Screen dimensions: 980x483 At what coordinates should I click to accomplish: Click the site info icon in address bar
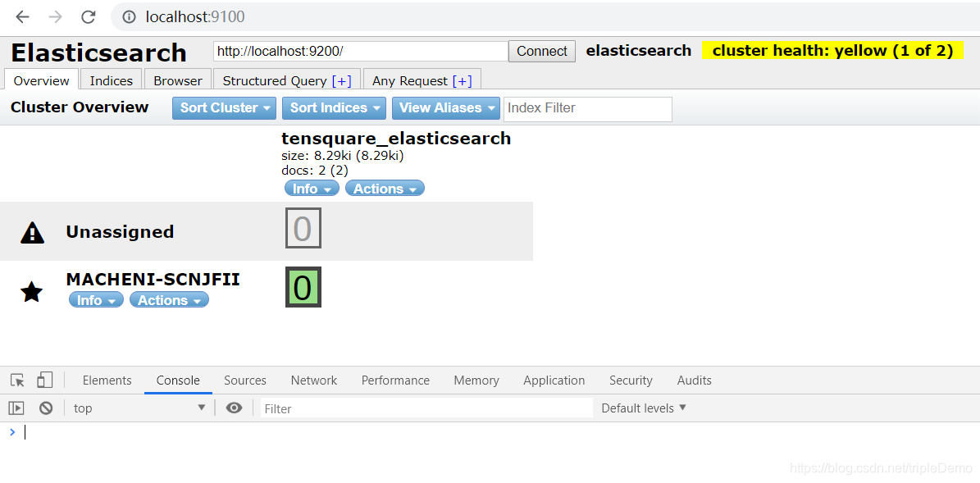pos(130,17)
